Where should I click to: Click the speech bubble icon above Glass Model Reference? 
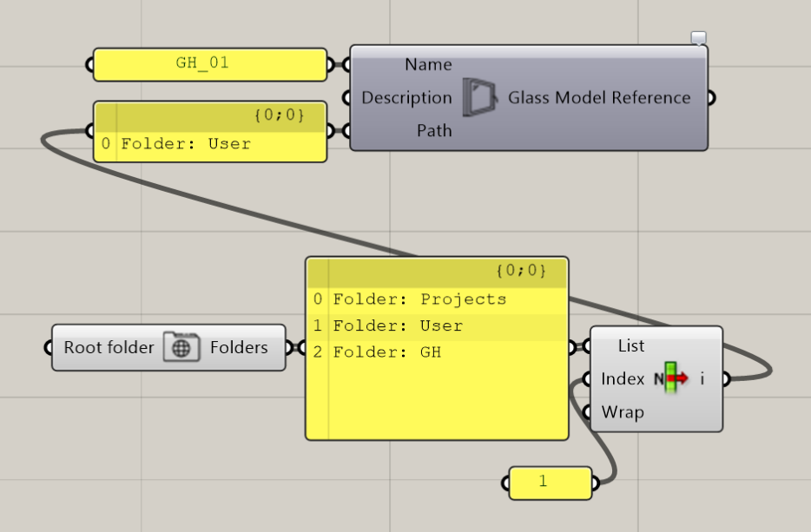click(x=699, y=37)
